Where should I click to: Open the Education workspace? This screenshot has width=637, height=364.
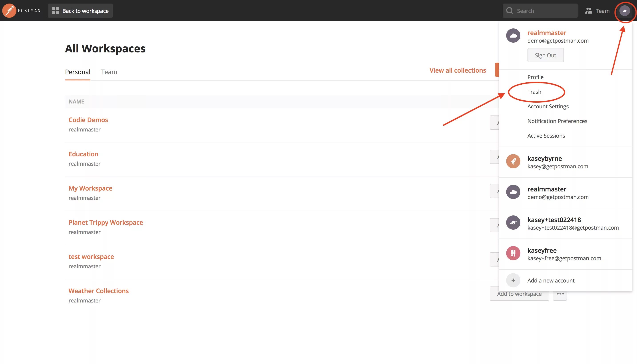[84, 154]
